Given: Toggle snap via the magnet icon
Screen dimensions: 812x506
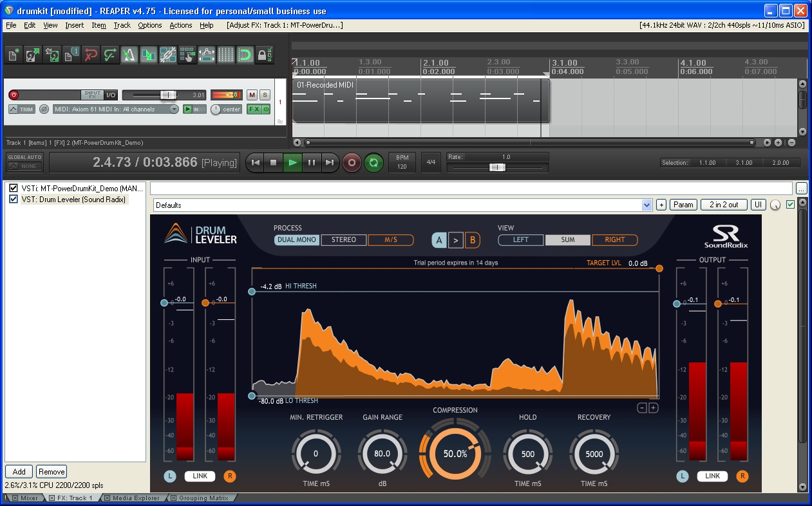Looking at the screenshot, I should [245, 55].
